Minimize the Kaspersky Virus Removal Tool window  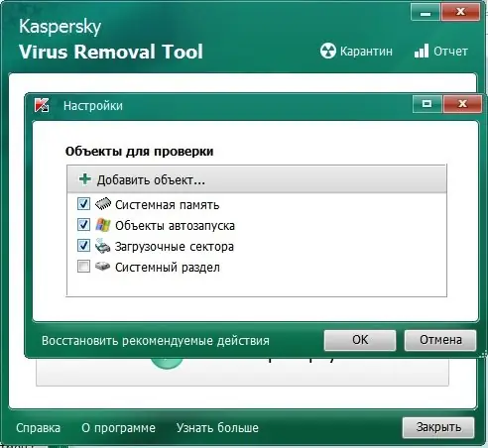click(426, 13)
